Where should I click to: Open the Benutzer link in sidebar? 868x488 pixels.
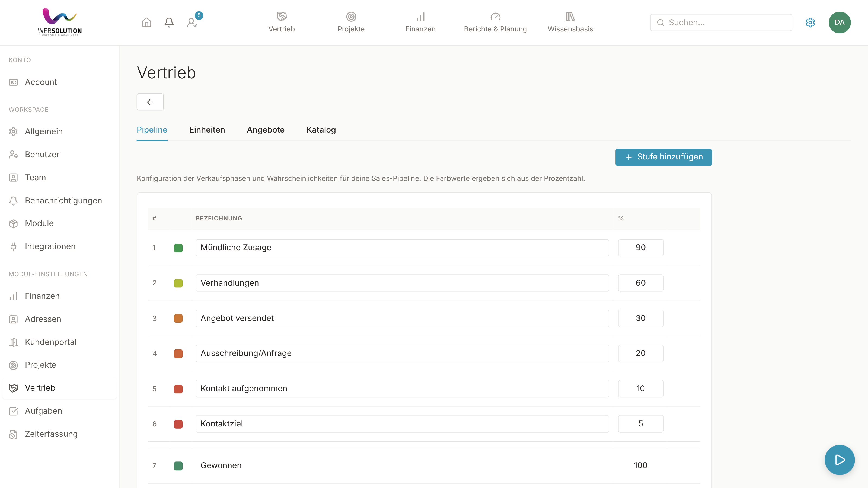42,154
